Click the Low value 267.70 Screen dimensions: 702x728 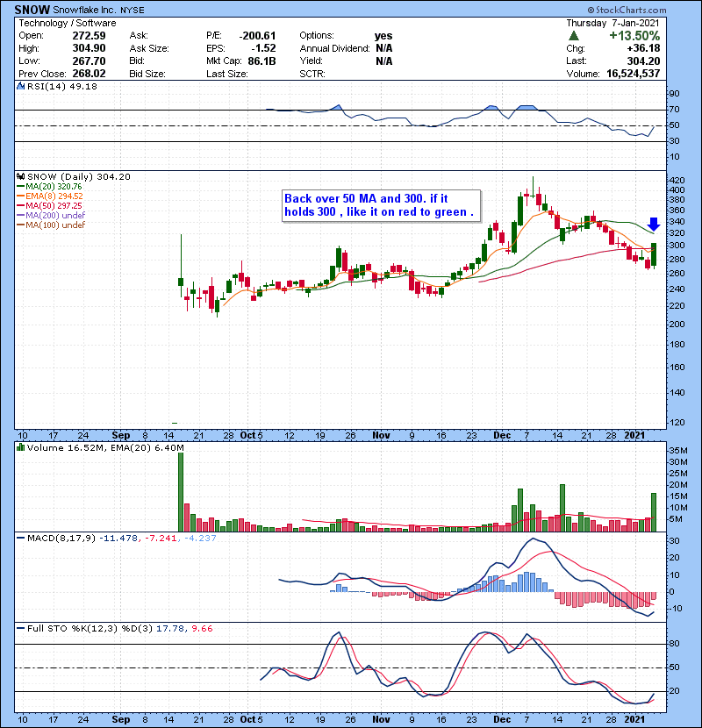(x=89, y=61)
